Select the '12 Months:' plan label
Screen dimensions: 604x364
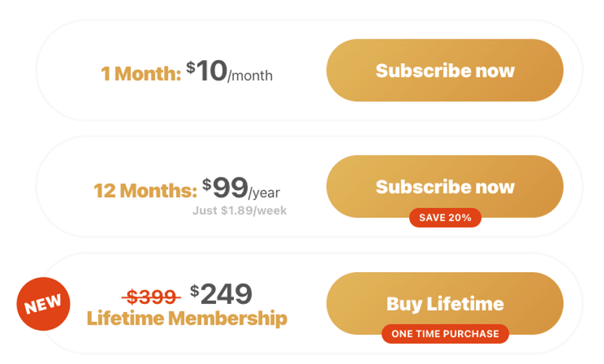click(145, 191)
